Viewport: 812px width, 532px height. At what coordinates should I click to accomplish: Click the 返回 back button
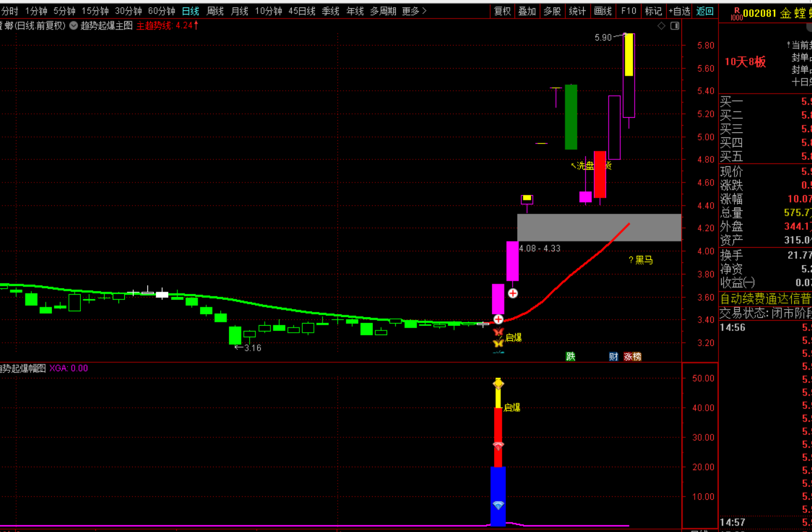[705, 11]
